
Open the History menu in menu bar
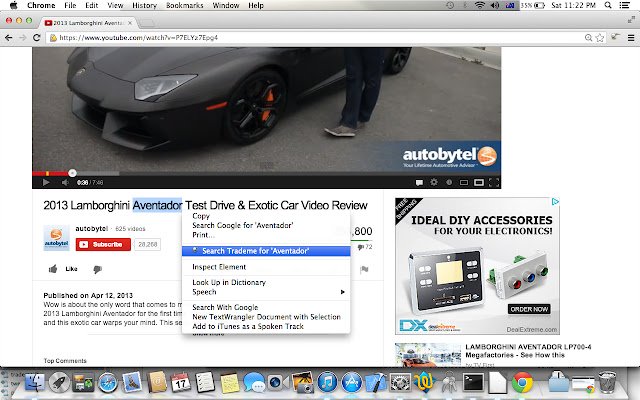point(144,5)
